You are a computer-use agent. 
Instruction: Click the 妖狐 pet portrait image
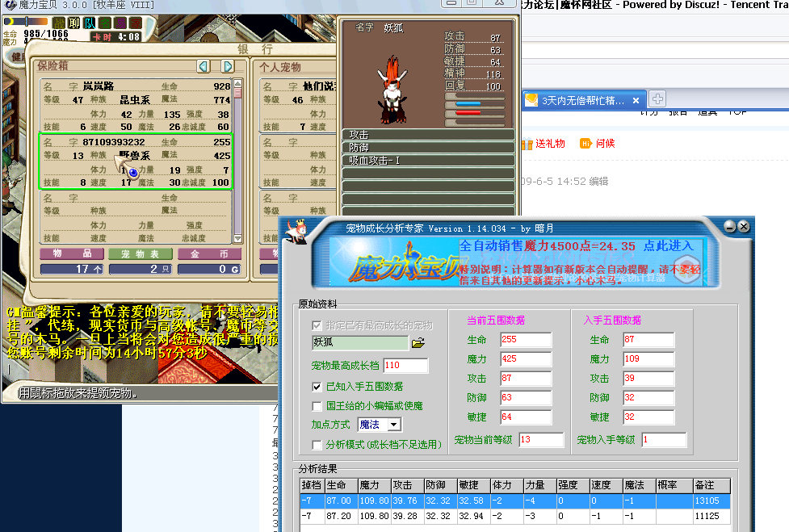pyautogui.click(x=392, y=90)
